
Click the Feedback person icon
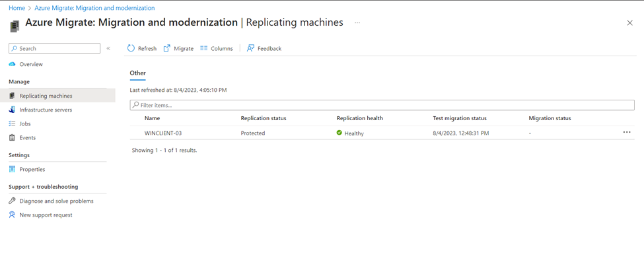(x=250, y=48)
